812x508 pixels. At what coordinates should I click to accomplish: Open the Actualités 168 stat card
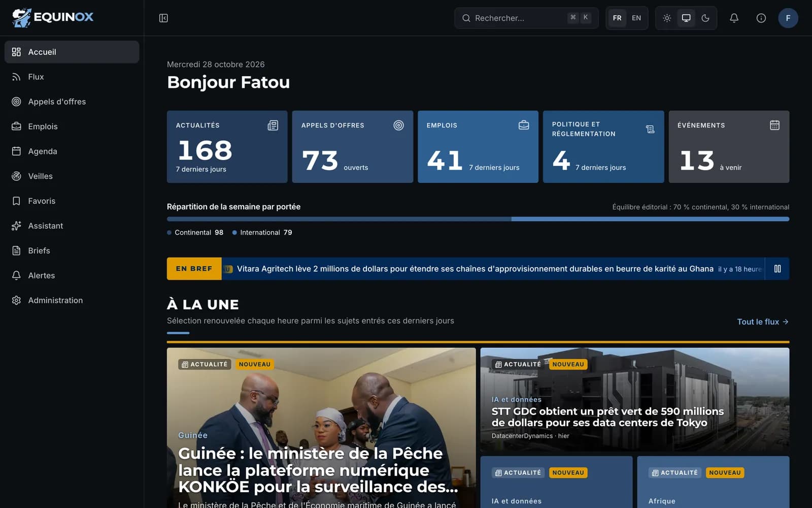227,147
